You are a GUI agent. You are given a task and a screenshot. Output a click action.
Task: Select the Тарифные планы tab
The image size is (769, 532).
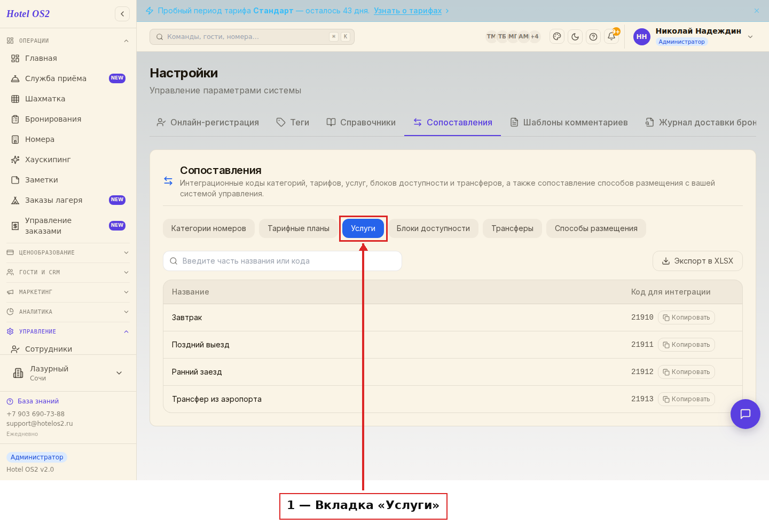299,228
